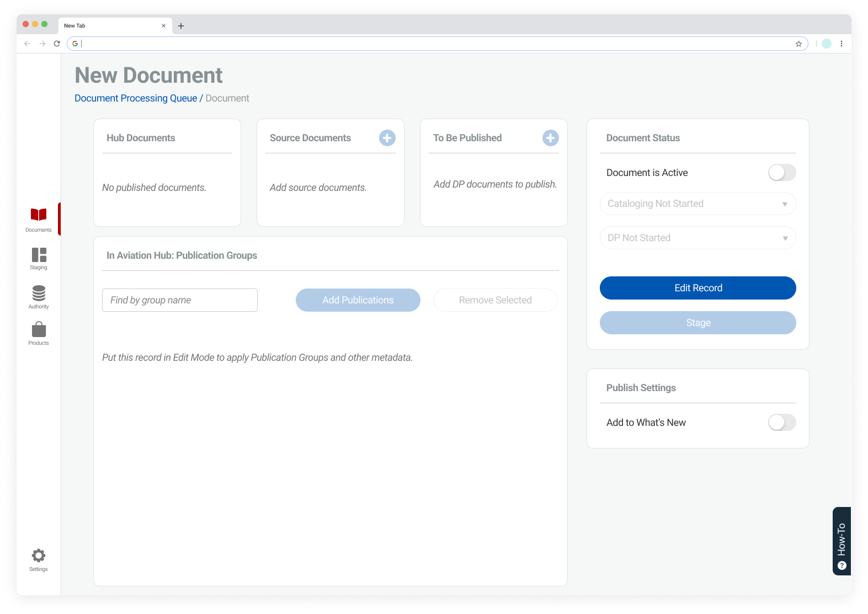Screen dimensions: 868x614
Task: Add a source document with plus icon
Action: click(387, 138)
